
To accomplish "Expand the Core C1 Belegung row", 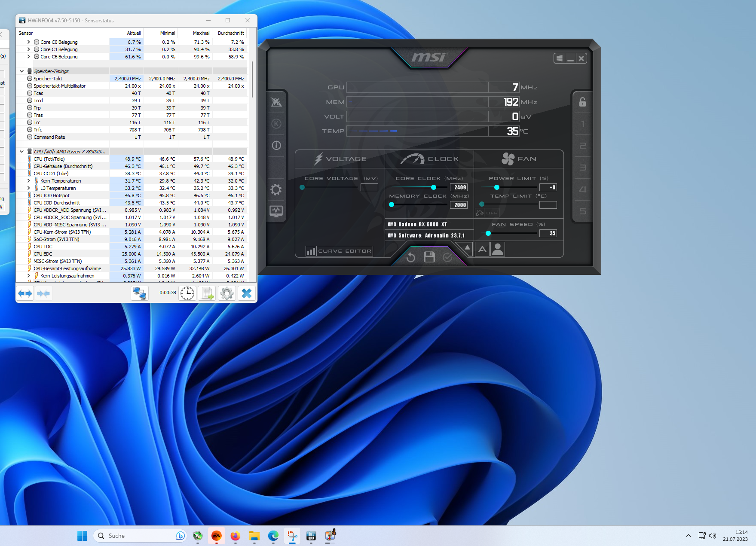I will [x=29, y=49].
